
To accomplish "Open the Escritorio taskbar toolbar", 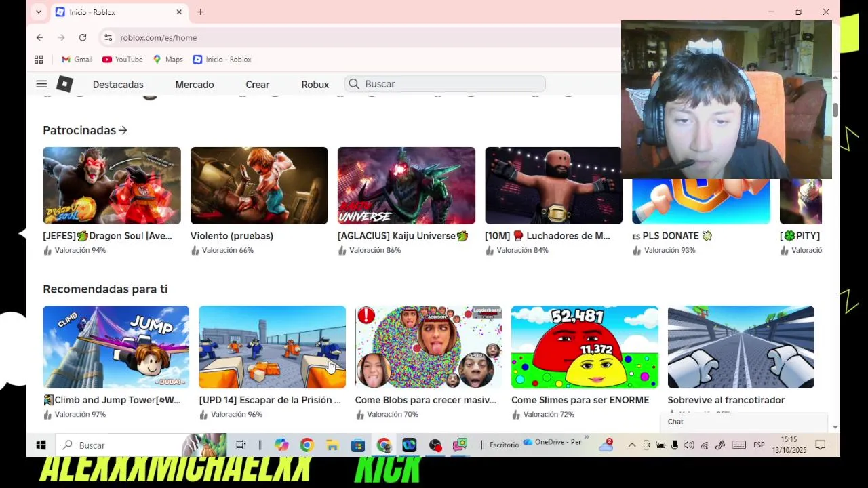I will click(504, 445).
